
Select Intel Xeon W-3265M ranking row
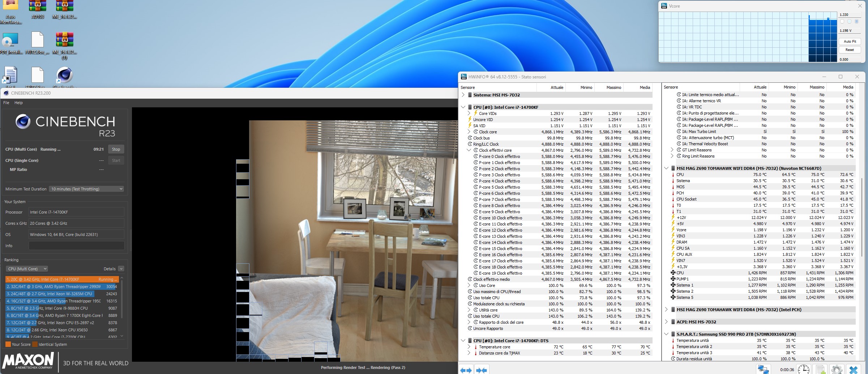(62, 294)
